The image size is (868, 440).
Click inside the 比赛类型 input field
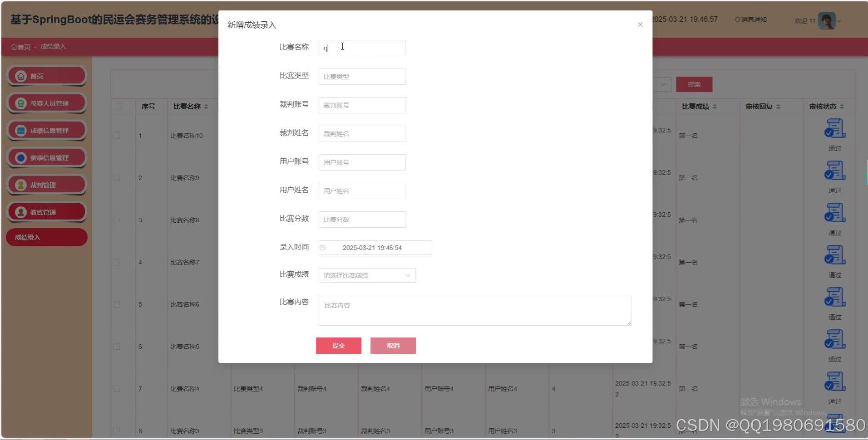362,76
